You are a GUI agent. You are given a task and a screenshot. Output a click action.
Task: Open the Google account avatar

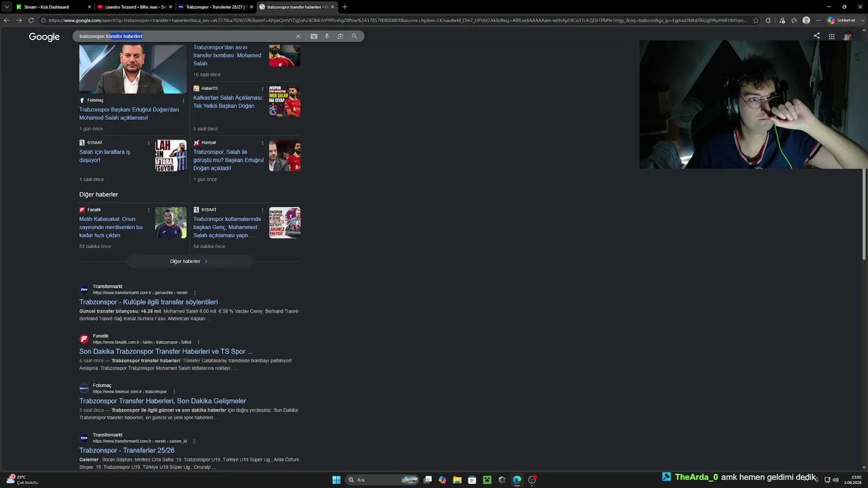[x=848, y=37]
